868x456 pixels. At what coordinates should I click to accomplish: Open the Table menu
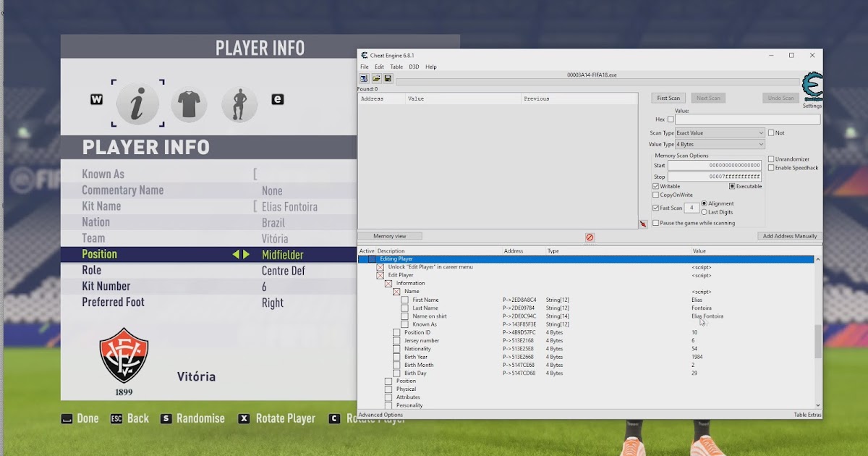coord(396,67)
